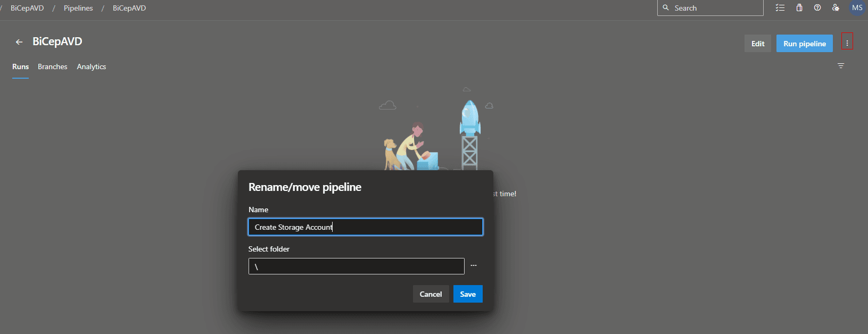Viewport: 868px width, 334px height.
Task: Click the back arrow beside BiCepAVD title
Action: pos(19,42)
